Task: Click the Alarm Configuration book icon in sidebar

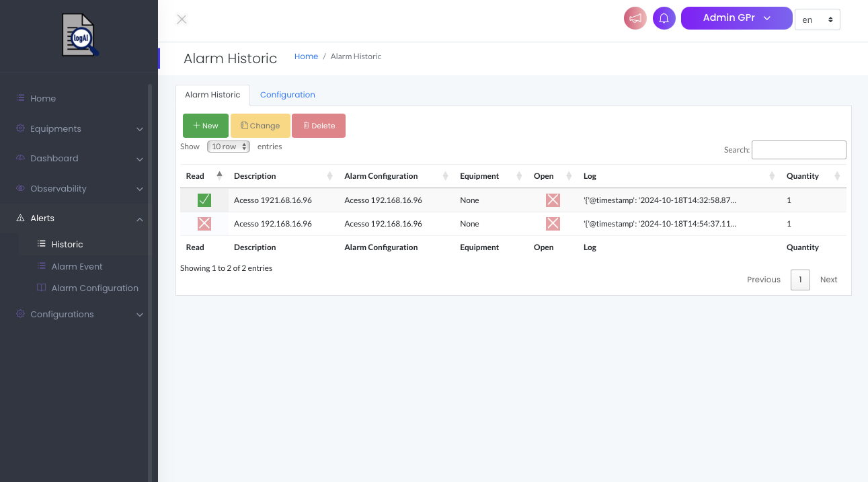Action: click(42, 288)
